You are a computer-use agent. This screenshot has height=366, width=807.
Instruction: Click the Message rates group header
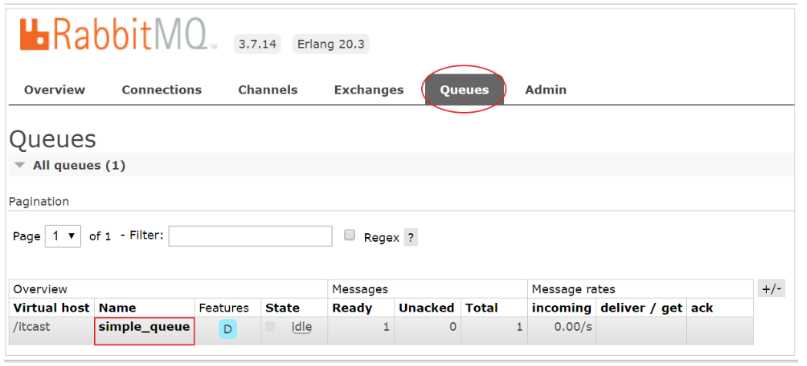(573, 289)
